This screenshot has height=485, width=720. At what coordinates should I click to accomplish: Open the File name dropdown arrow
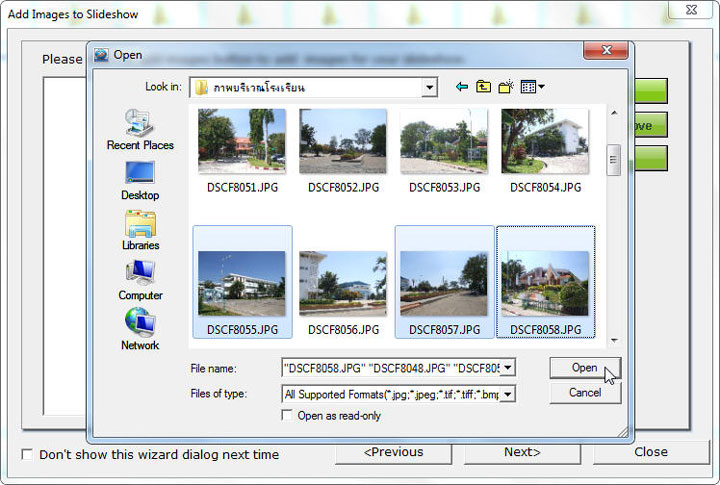508,368
